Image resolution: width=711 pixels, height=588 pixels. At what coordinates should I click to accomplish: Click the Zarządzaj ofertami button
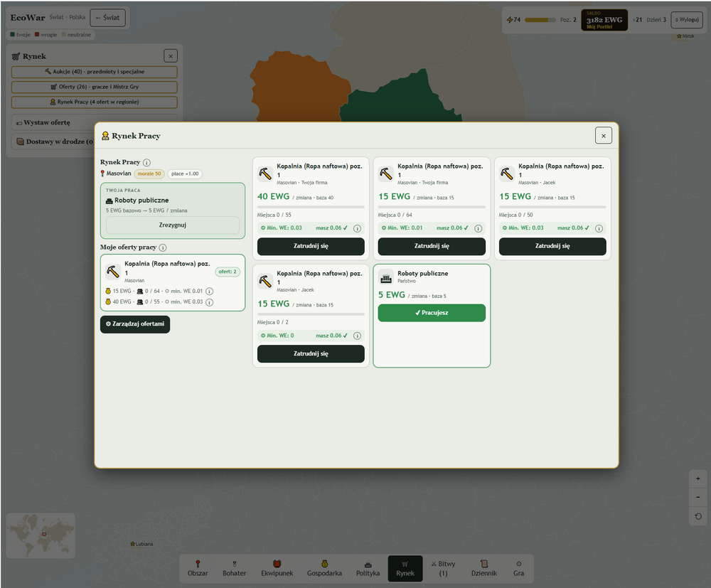(135, 324)
